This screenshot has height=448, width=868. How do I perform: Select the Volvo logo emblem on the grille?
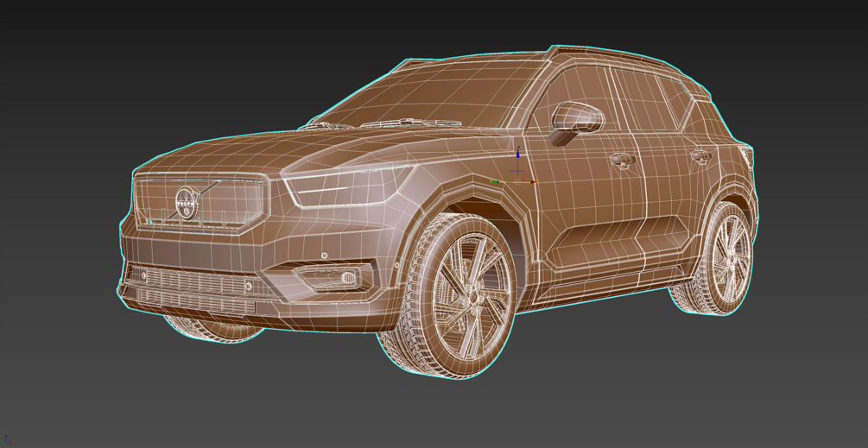tap(187, 204)
